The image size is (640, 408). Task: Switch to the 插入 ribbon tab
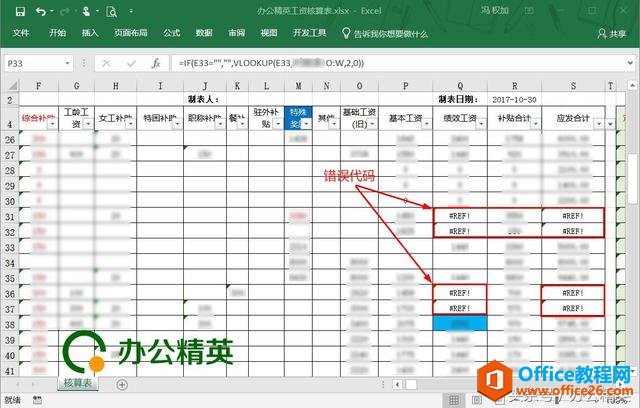coord(90,33)
